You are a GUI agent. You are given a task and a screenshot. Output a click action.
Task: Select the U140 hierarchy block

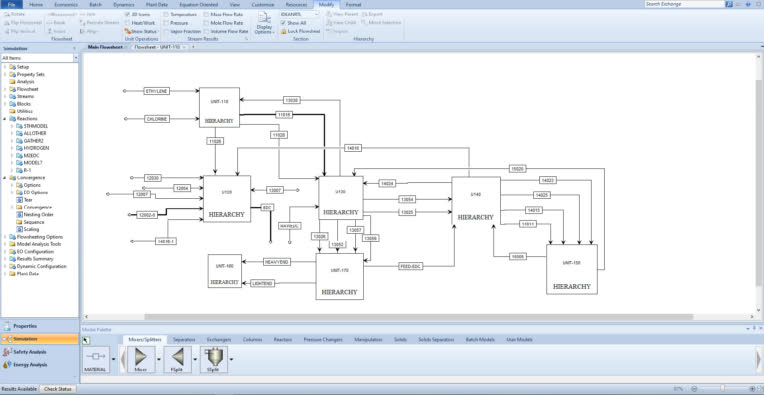476,201
